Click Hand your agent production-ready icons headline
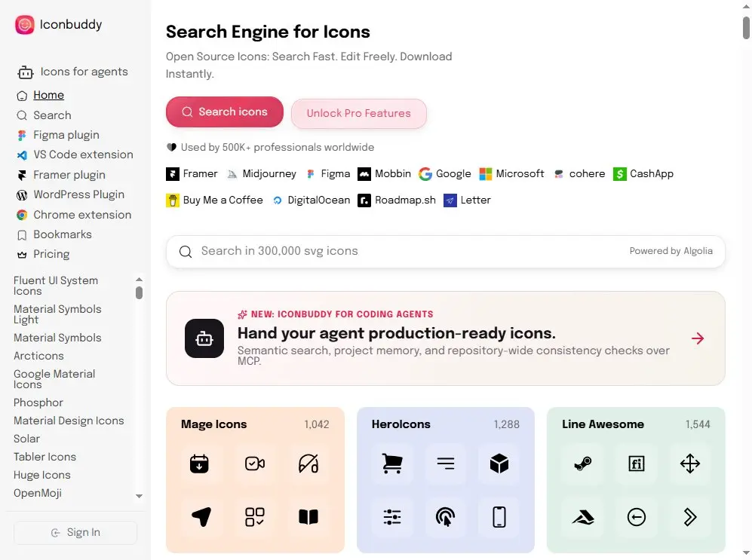The width and height of the screenshot is (752, 560). [x=397, y=333]
